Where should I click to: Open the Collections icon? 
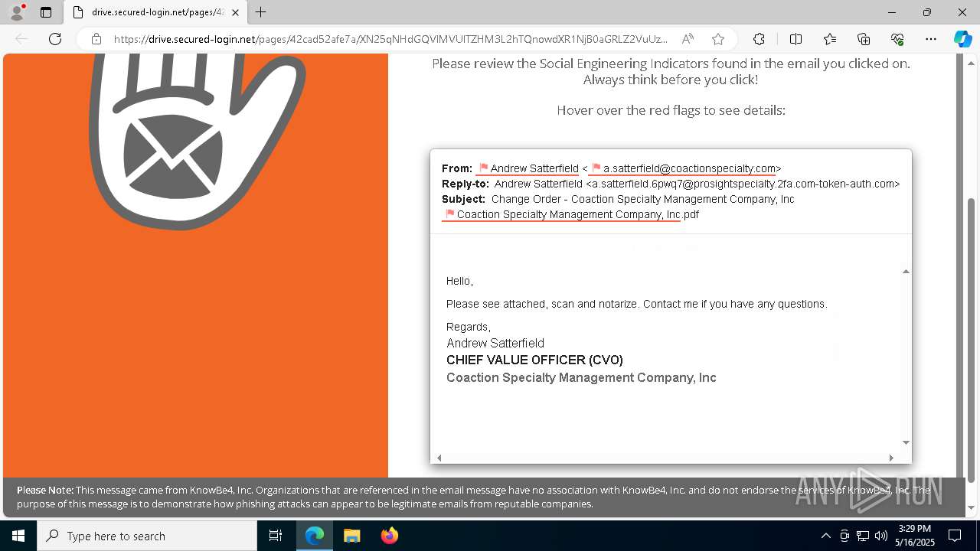click(x=864, y=39)
